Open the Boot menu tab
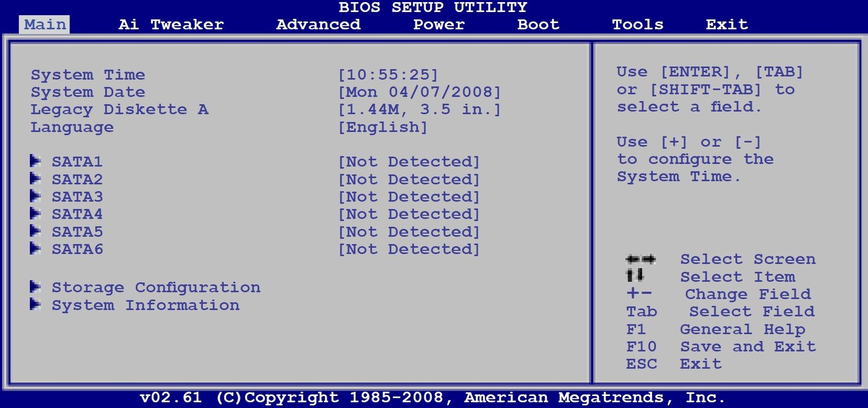This screenshot has width=868, height=408. (x=538, y=24)
